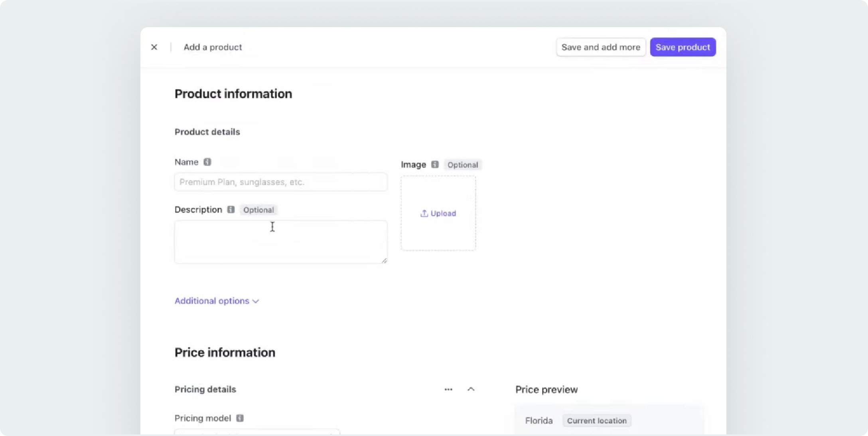
Task: Click the upload arrow icon
Action: point(424,214)
